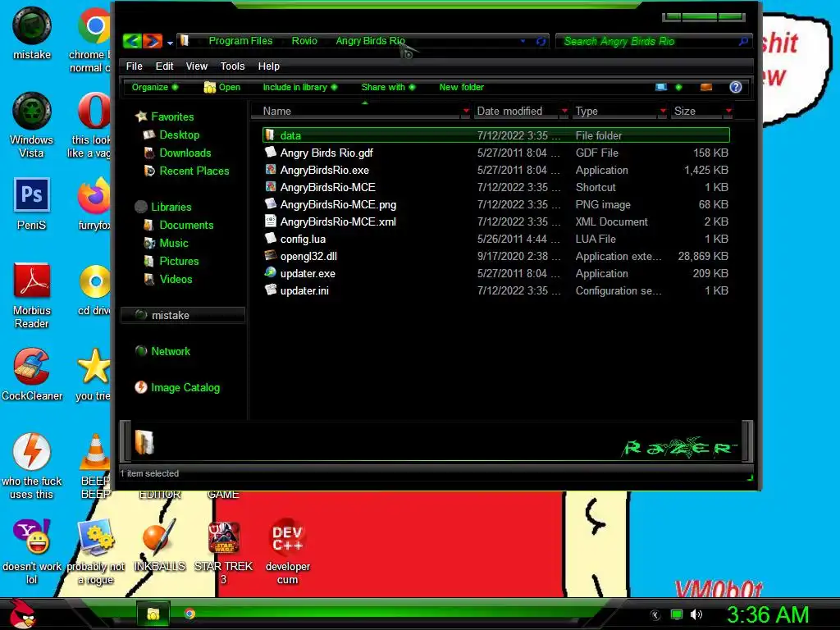Select AngryBirdsRio-MCE.png image

496,204
